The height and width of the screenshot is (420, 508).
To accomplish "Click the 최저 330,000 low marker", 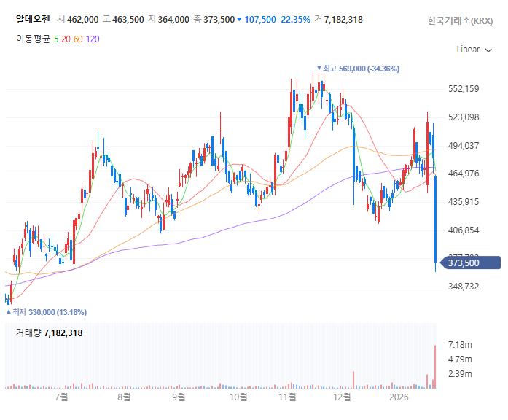I will pos(47,312).
